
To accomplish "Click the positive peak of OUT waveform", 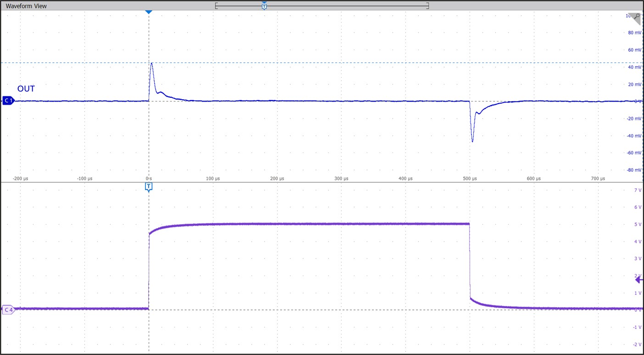I will [151, 63].
